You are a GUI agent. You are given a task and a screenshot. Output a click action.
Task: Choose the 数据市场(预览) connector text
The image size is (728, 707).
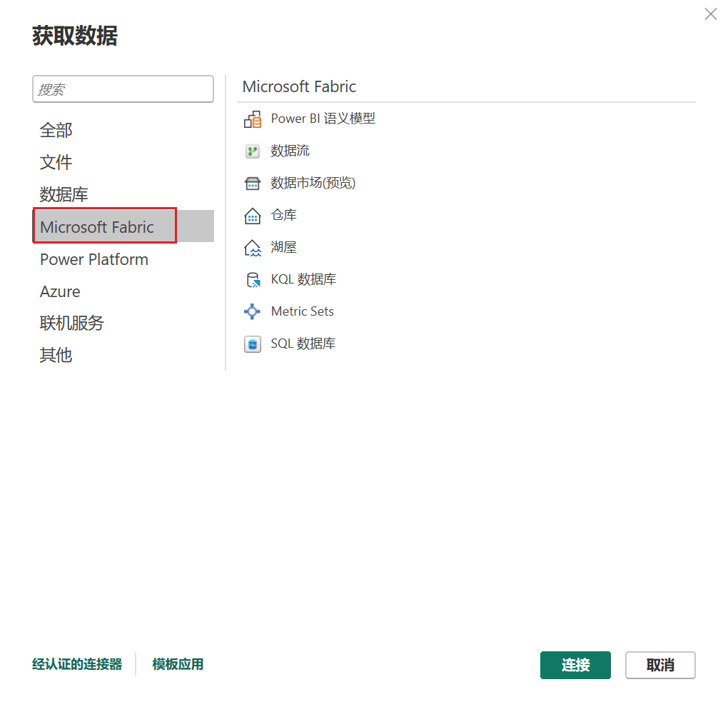coord(313,183)
